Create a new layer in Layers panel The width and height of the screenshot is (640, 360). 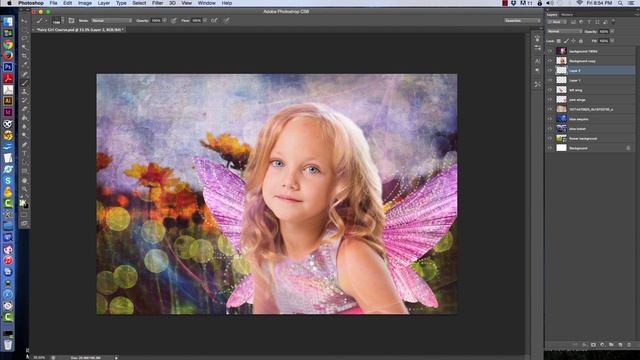pos(620,345)
